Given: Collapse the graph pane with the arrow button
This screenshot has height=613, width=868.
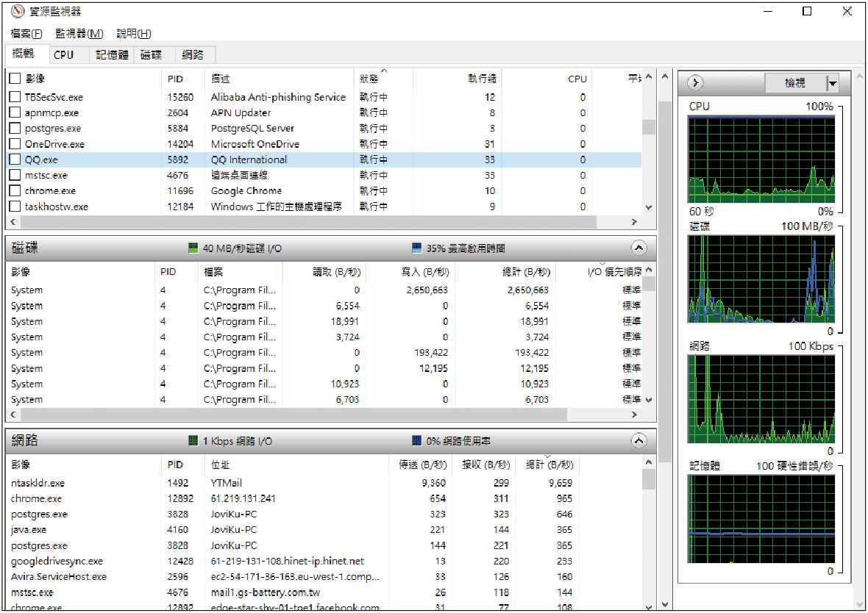Looking at the screenshot, I should (x=695, y=83).
